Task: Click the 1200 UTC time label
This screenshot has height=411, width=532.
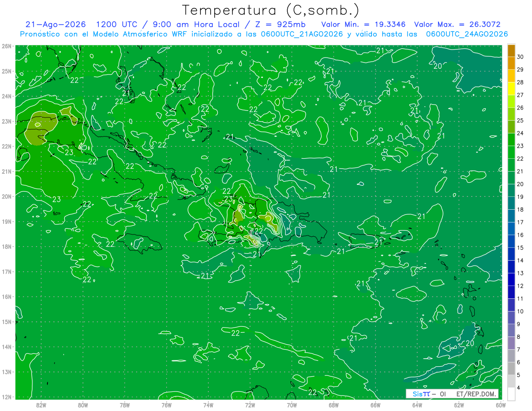Action: point(117,24)
